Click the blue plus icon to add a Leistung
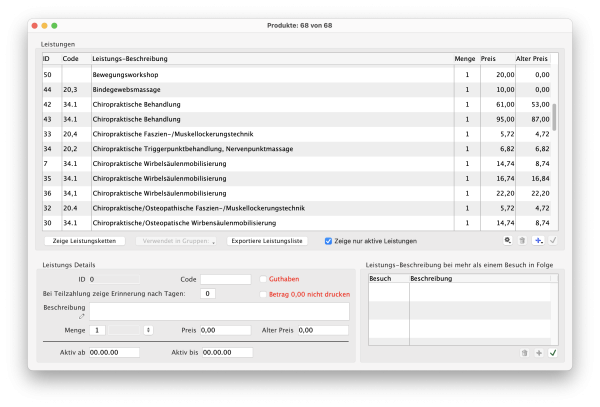The height and width of the screenshot is (407, 600). (x=538, y=241)
